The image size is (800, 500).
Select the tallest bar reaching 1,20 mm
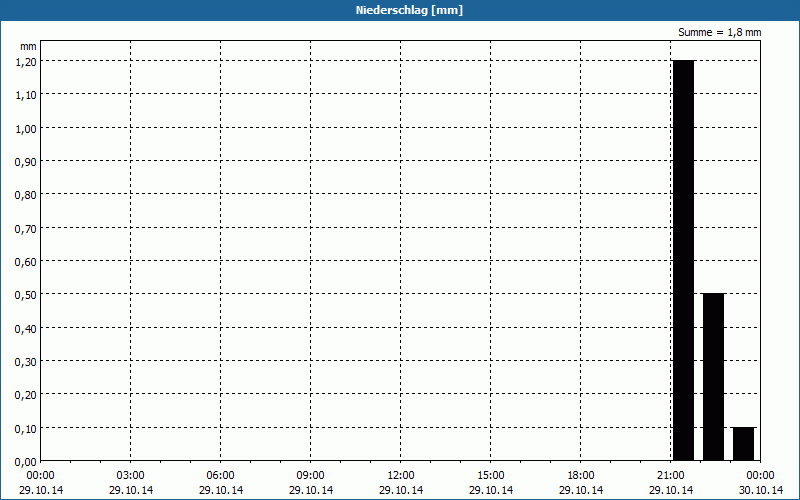pyautogui.click(x=684, y=260)
